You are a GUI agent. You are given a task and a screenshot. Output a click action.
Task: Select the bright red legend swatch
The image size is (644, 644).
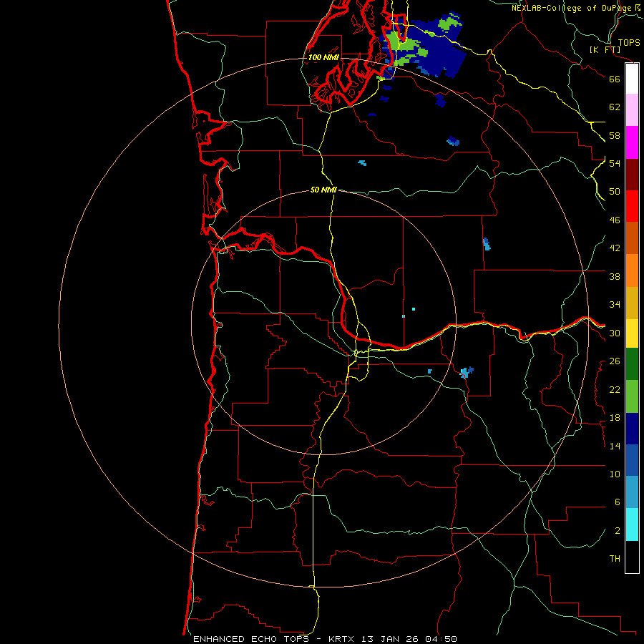pos(632,206)
